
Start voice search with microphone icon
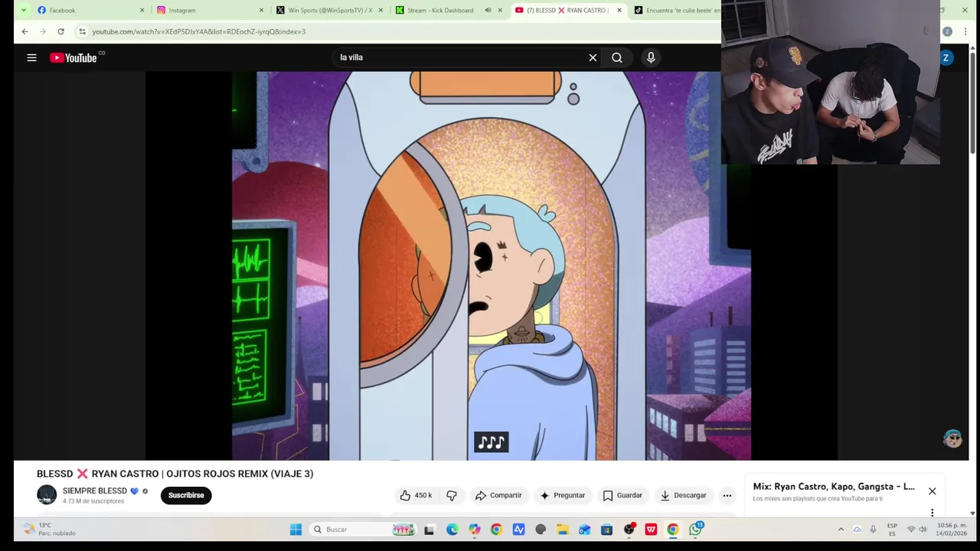click(651, 57)
